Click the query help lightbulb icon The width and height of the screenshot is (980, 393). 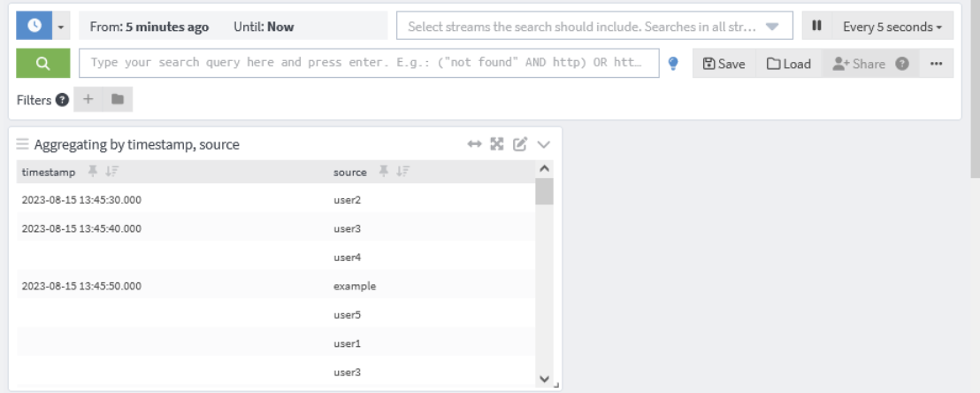tap(673, 64)
